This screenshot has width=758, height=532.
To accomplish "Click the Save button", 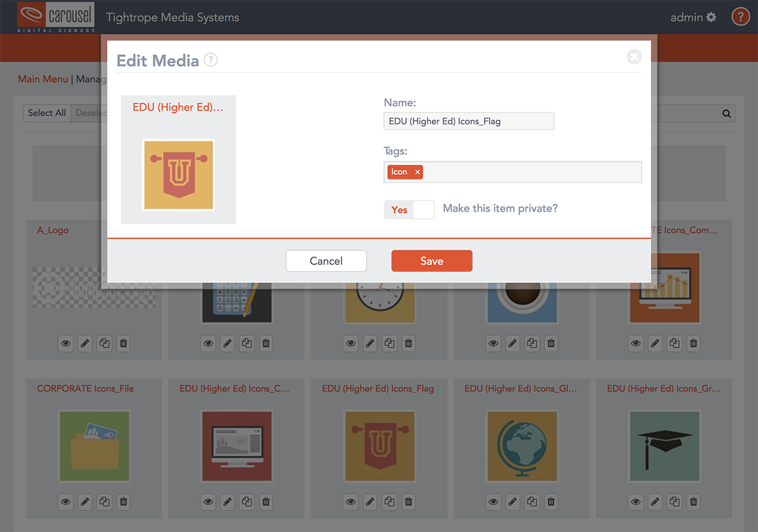I will pyautogui.click(x=431, y=261).
